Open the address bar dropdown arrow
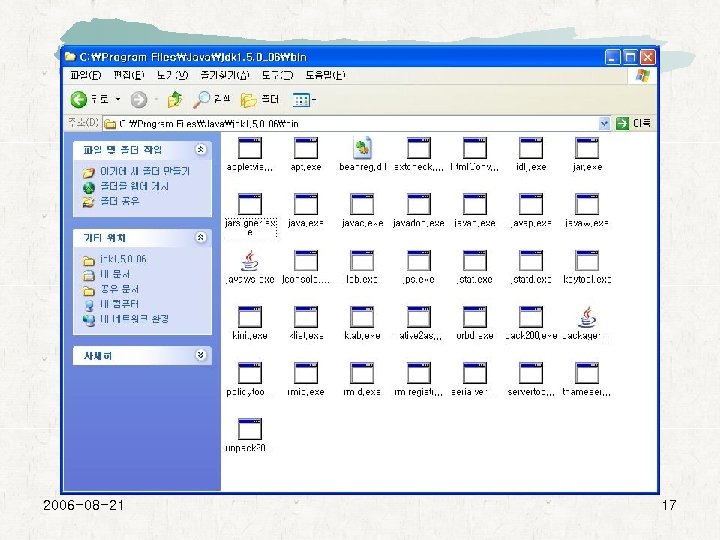 [x=604, y=123]
